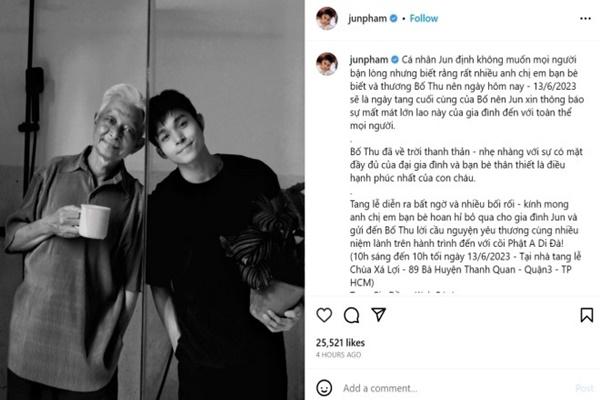Like the post with the heart icon
The image size is (600, 400).
pos(324,315)
